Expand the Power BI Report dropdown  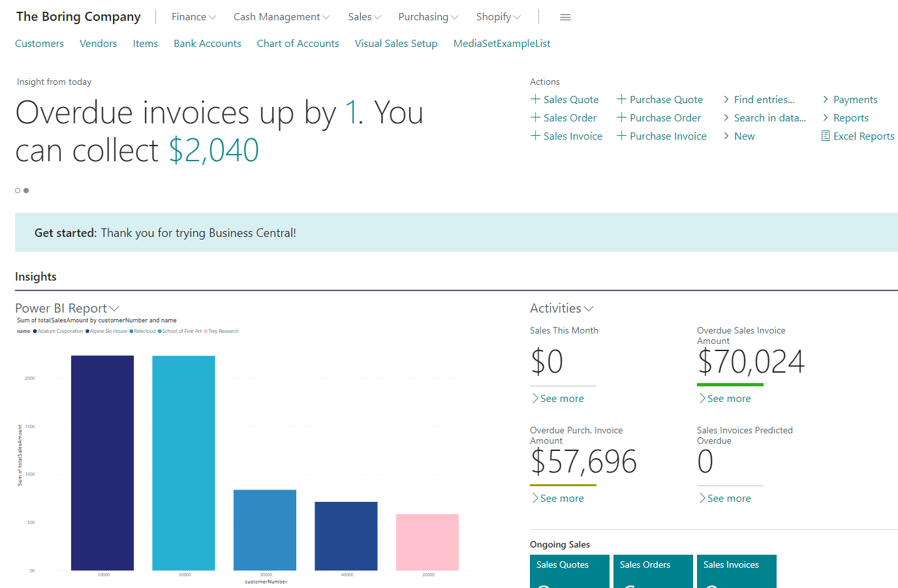point(116,307)
